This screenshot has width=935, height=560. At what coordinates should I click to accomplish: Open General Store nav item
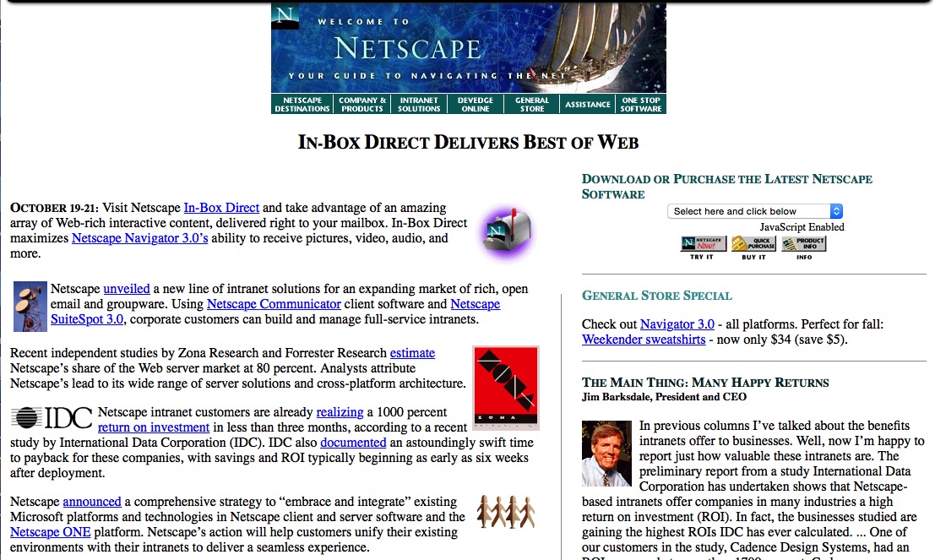click(x=532, y=105)
